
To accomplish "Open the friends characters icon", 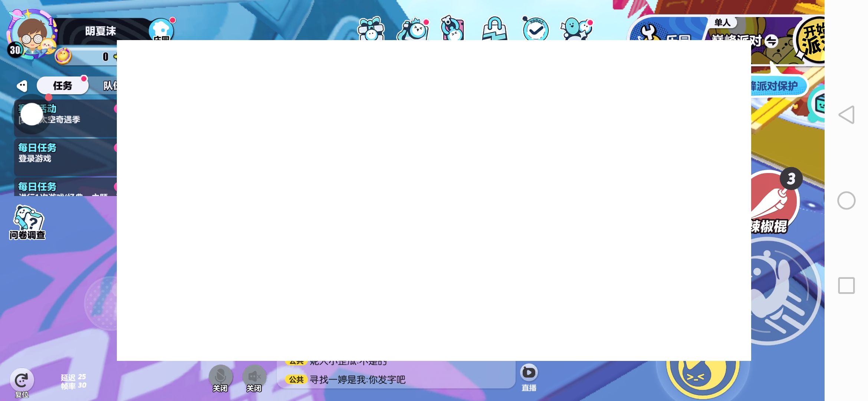I will (x=576, y=29).
